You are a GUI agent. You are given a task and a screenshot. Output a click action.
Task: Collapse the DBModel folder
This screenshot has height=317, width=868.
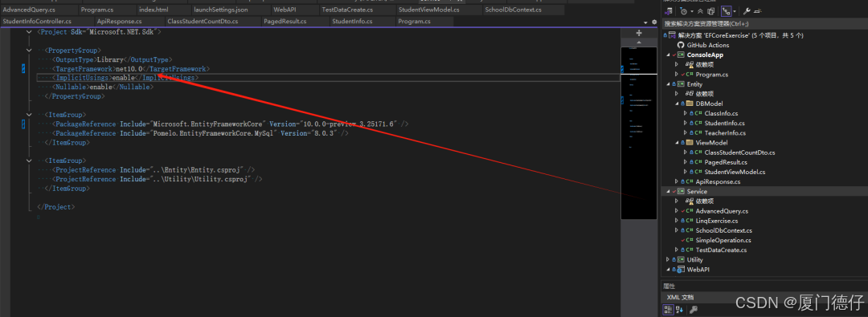[x=677, y=104]
